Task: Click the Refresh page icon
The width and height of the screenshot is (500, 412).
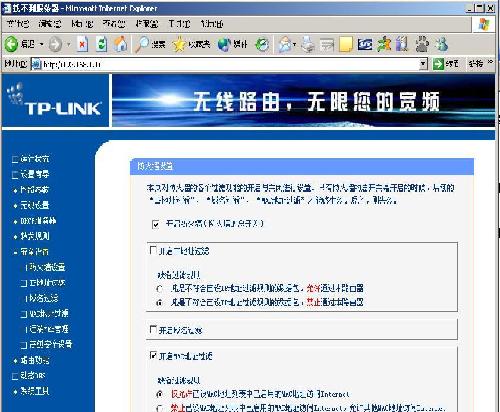Action: click(102, 44)
